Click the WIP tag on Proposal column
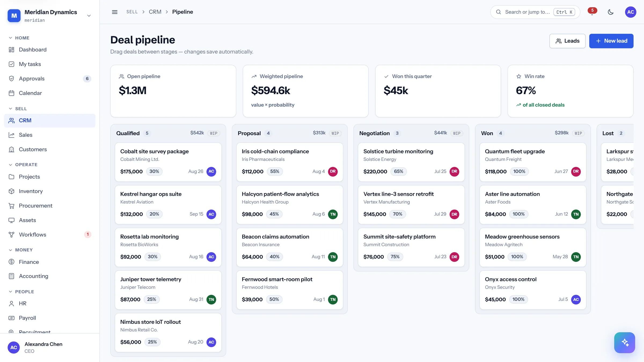This screenshot has height=362, width=644. point(335,133)
